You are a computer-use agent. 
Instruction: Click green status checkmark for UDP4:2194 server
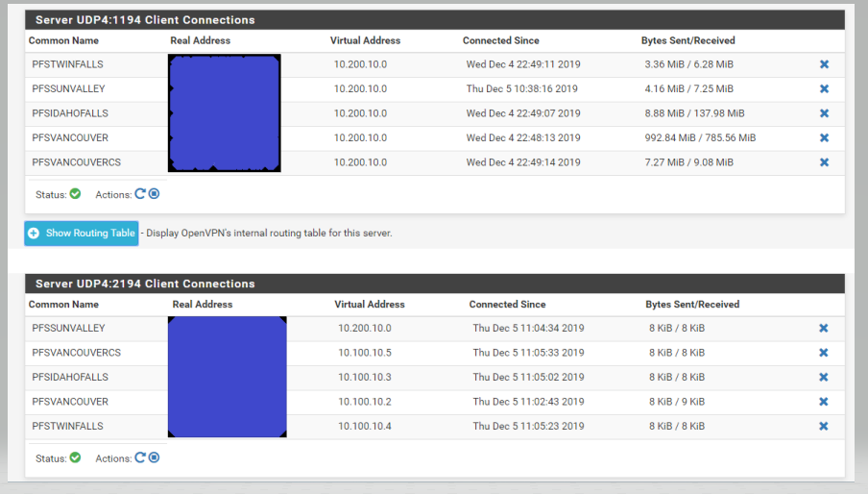[76, 458]
